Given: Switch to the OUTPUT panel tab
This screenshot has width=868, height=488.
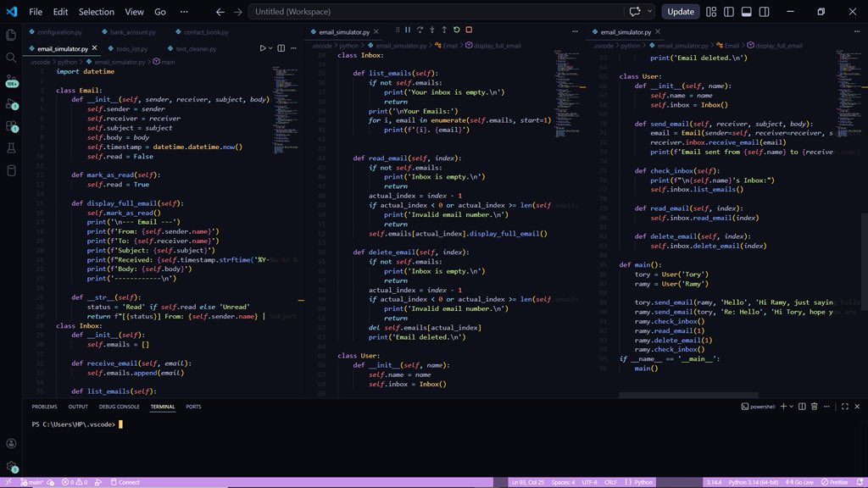Looking at the screenshot, I should click(78, 407).
